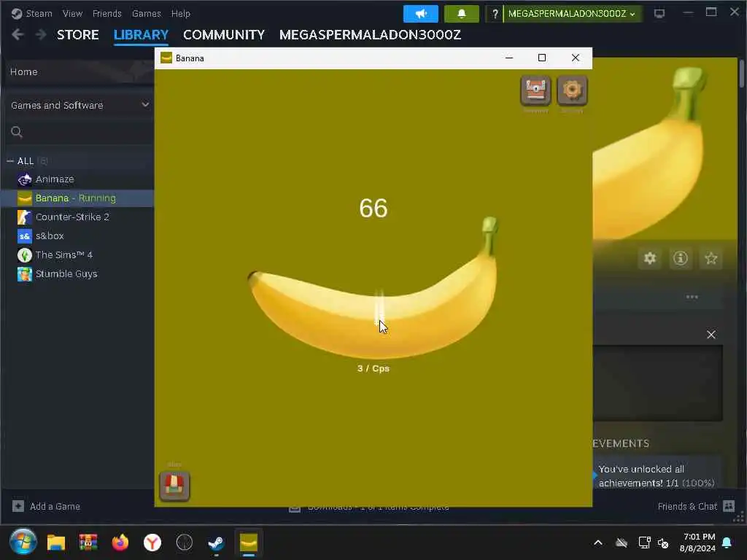The height and width of the screenshot is (560, 747).
Task: Open the Friends menu
Action: point(107,13)
